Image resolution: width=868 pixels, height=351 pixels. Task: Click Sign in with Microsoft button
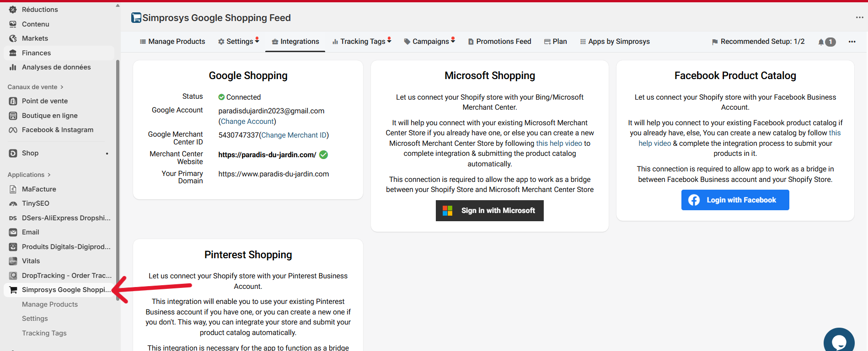pyautogui.click(x=490, y=211)
